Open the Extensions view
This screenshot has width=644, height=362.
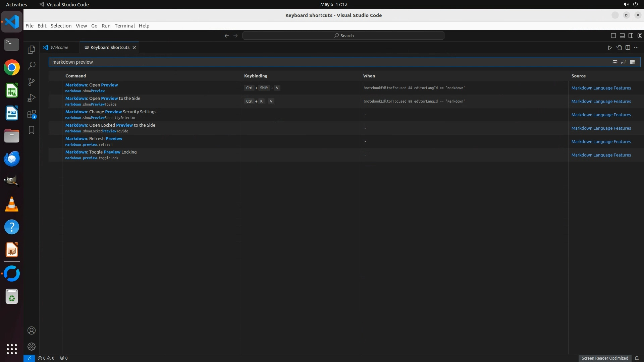[x=32, y=114]
